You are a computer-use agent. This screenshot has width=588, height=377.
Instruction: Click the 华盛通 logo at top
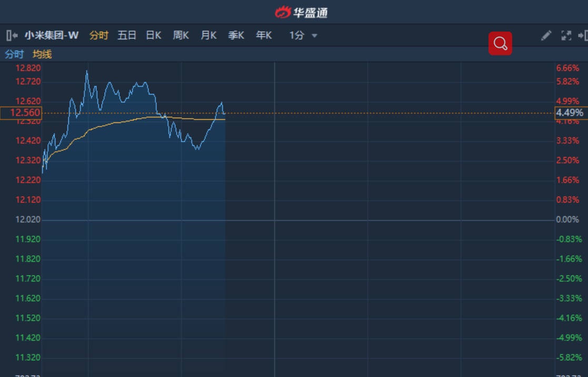click(x=301, y=13)
